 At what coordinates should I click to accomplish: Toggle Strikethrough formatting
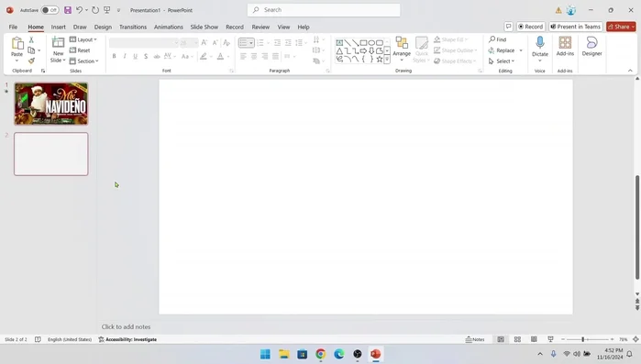click(157, 56)
